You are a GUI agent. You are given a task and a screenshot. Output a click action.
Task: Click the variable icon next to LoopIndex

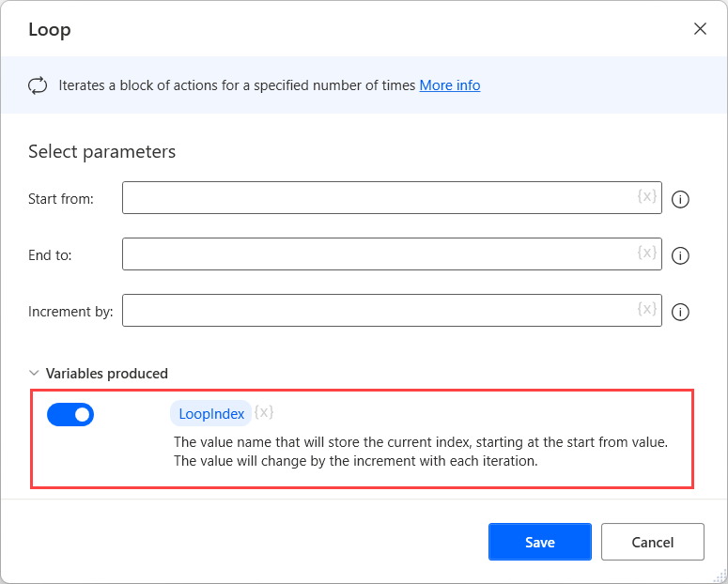(x=265, y=413)
